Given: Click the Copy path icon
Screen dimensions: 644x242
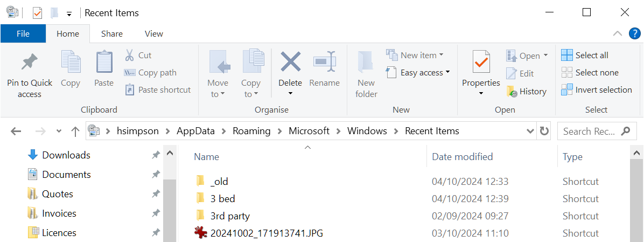Looking at the screenshot, I should point(129,73).
